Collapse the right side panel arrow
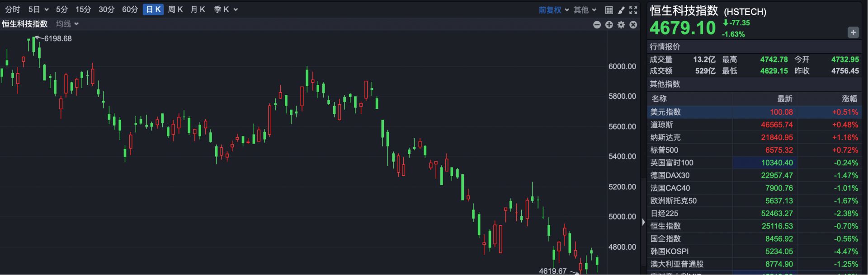This screenshot has height=275, width=868. coord(643,222)
